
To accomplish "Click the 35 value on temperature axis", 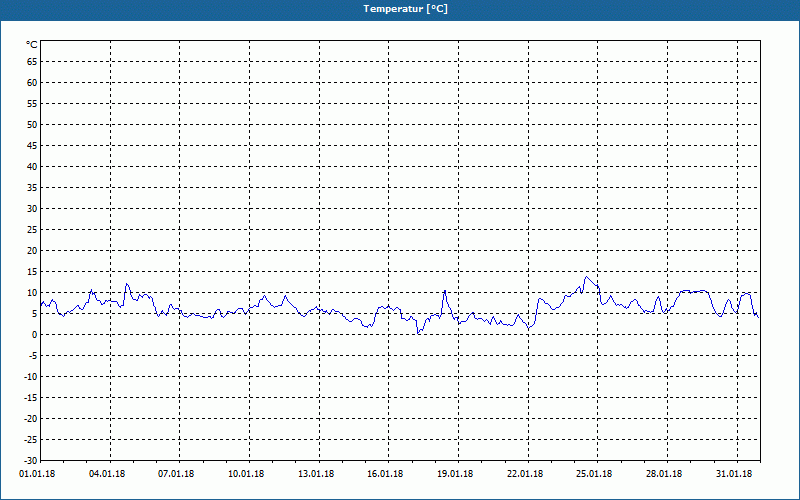I will click(32, 188).
